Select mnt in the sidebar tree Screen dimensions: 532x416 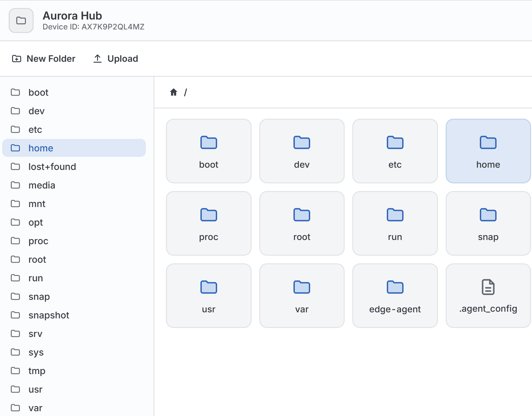click(74, 204)
